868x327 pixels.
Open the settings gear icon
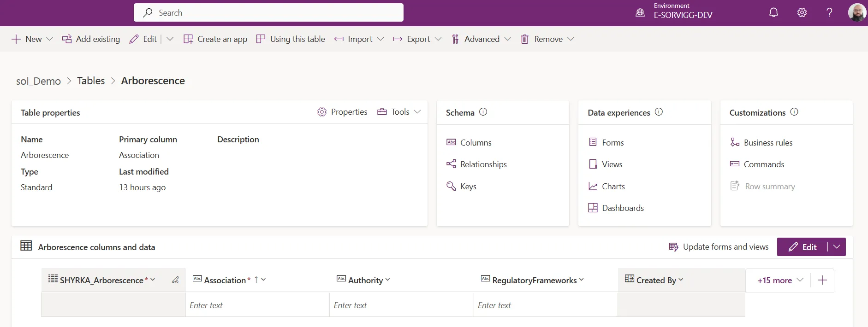point(802,12)
